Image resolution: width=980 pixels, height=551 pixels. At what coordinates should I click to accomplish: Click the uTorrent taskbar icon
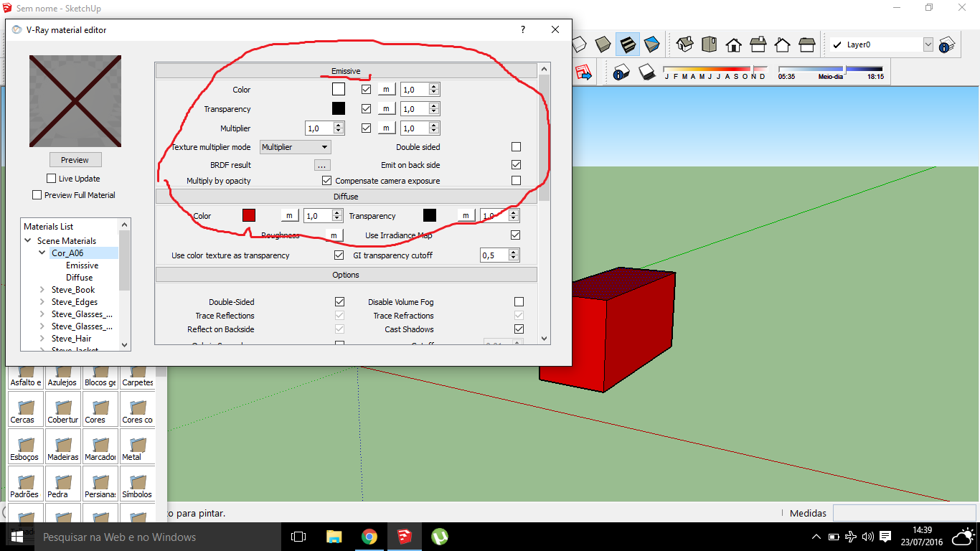(439, 537)
